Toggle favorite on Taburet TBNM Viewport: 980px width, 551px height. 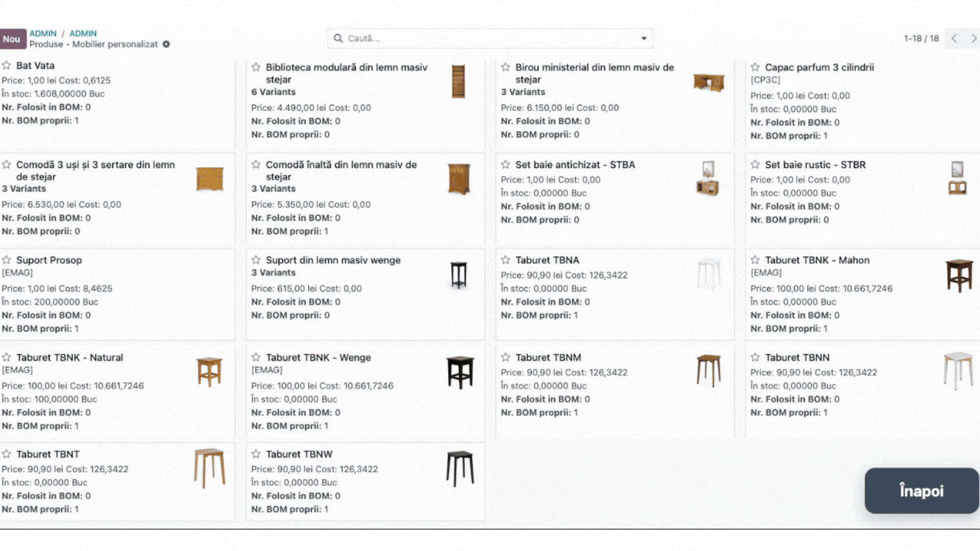505,357
